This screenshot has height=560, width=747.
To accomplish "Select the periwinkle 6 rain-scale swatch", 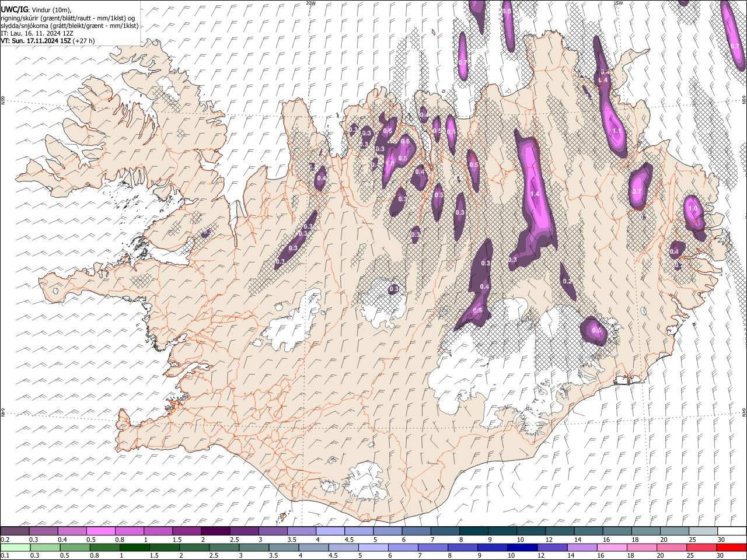I will pos(403,547).
